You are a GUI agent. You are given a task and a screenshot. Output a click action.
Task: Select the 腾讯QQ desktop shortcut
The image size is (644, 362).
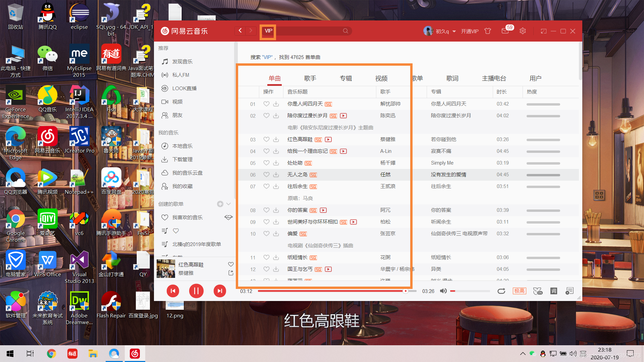(48, 16)
